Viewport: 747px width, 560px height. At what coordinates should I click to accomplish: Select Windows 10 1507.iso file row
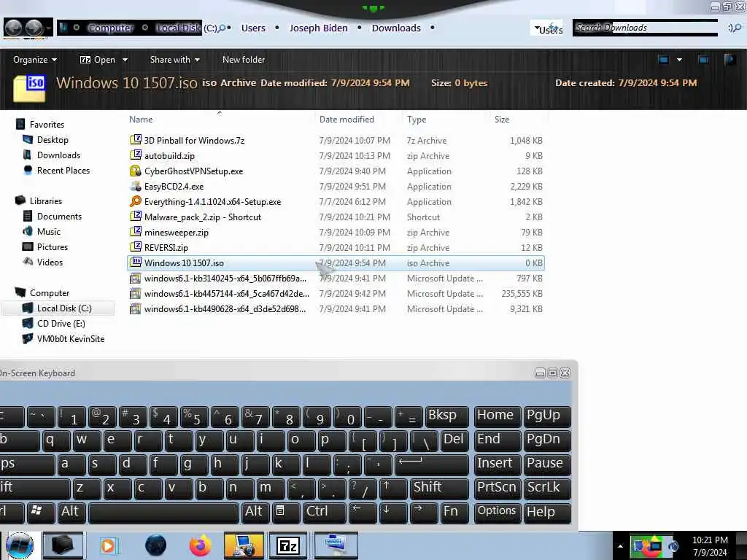tap(336, 262)
